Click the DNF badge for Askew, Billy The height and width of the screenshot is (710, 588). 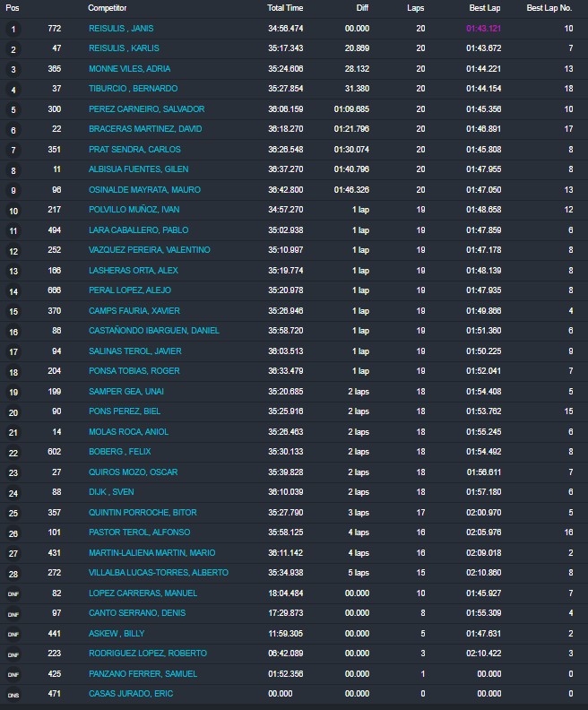[x=13, y=634]
